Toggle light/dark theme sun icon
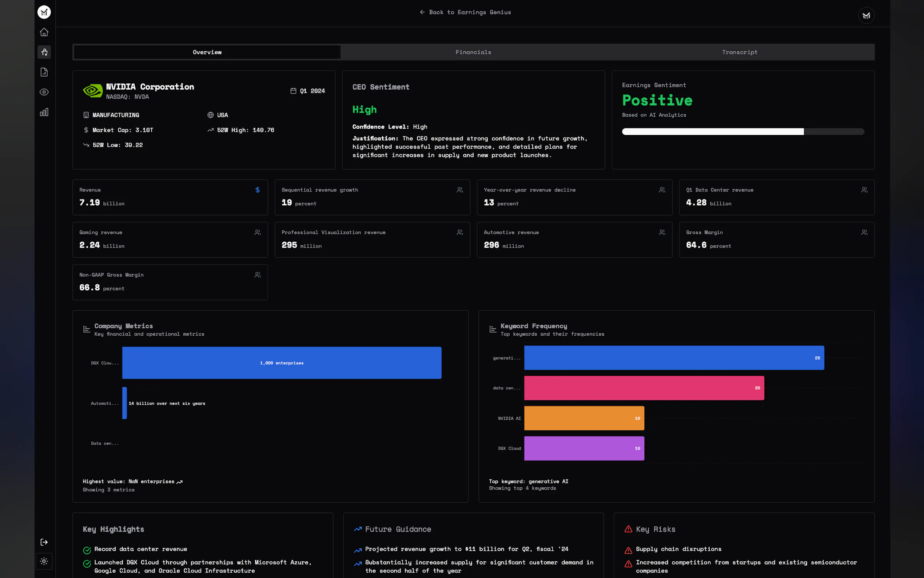 (44, 561)
